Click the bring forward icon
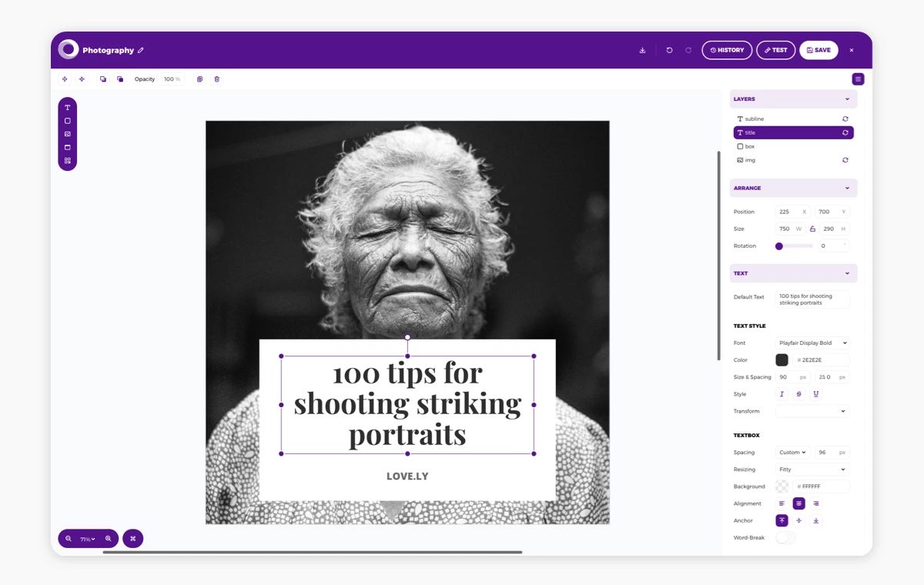924x585 pixels. 103,79
